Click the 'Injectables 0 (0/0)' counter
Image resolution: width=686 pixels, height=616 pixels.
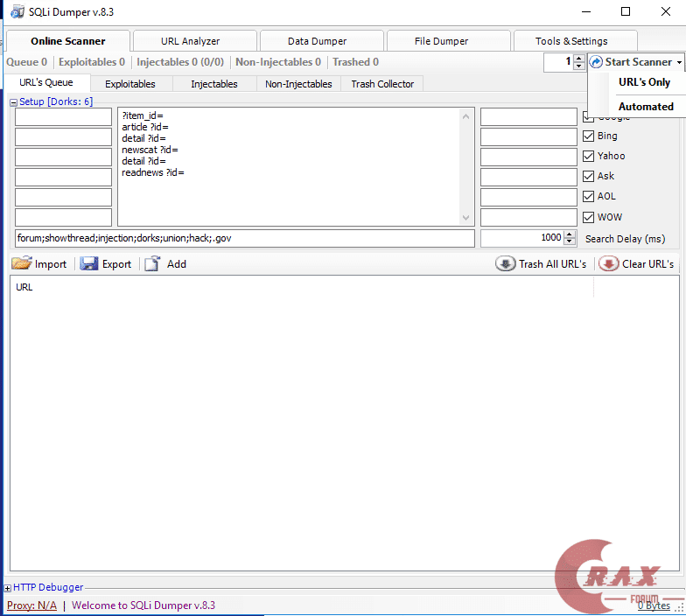click(x=180, y=62)
